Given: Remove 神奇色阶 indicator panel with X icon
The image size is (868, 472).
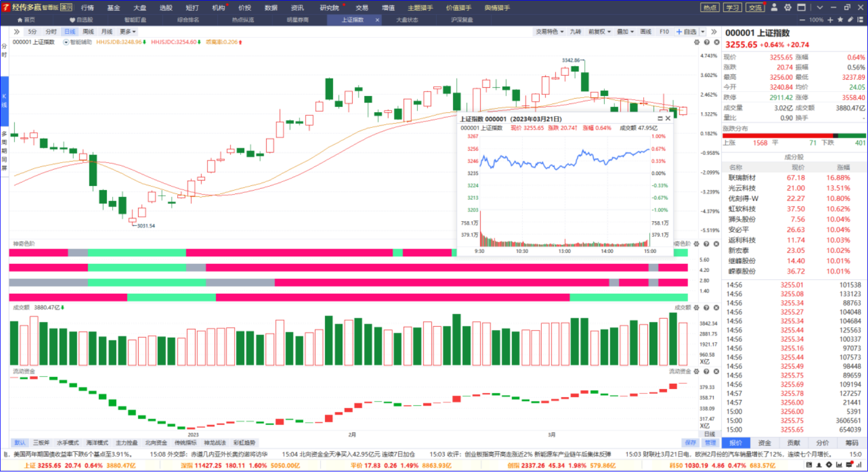Looking at the screenshot, I should pyautogui.click(x=716, y=244).
